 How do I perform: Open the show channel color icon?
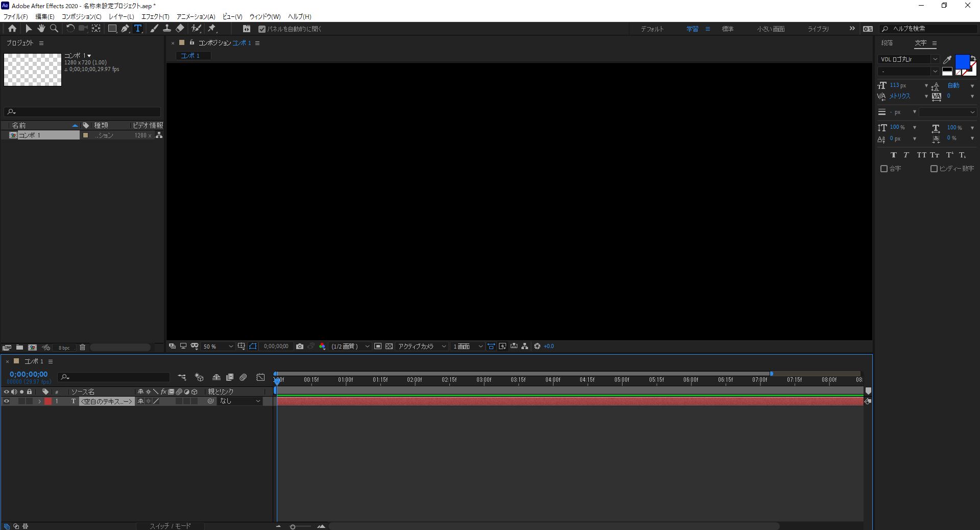click(x=322, y=347)
